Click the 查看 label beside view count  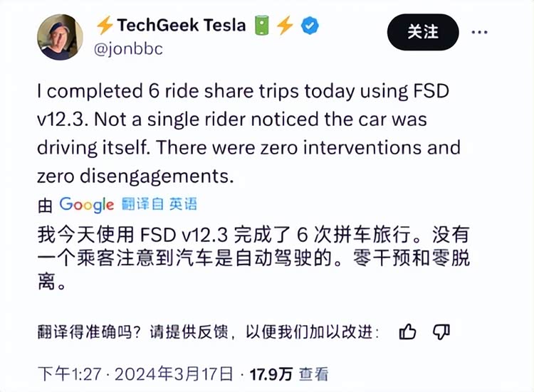coord(313,373)
